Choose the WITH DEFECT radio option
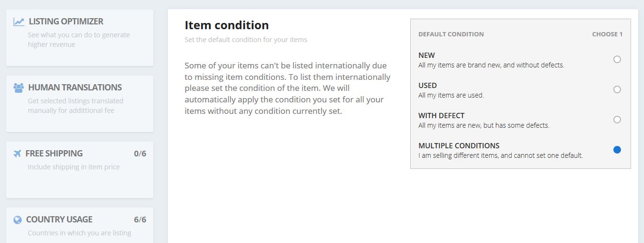This screenshot has width=644, height=243. (x=617, y=120)
